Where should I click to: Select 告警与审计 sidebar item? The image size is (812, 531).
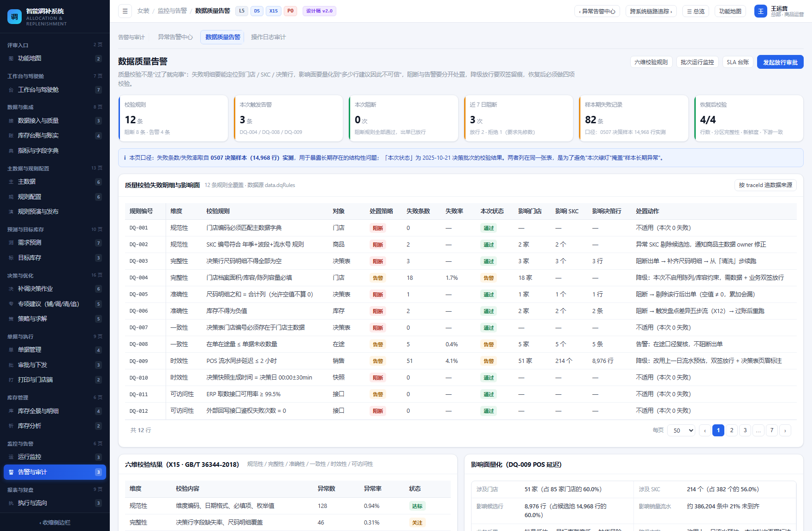pos(55,472)
